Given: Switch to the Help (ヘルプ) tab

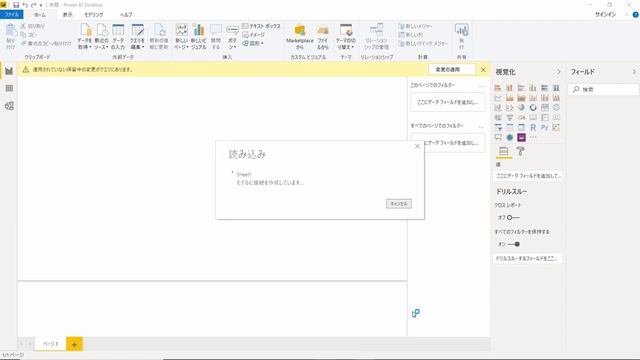Looking at the screenshot, I should click(x=126, y=14).
